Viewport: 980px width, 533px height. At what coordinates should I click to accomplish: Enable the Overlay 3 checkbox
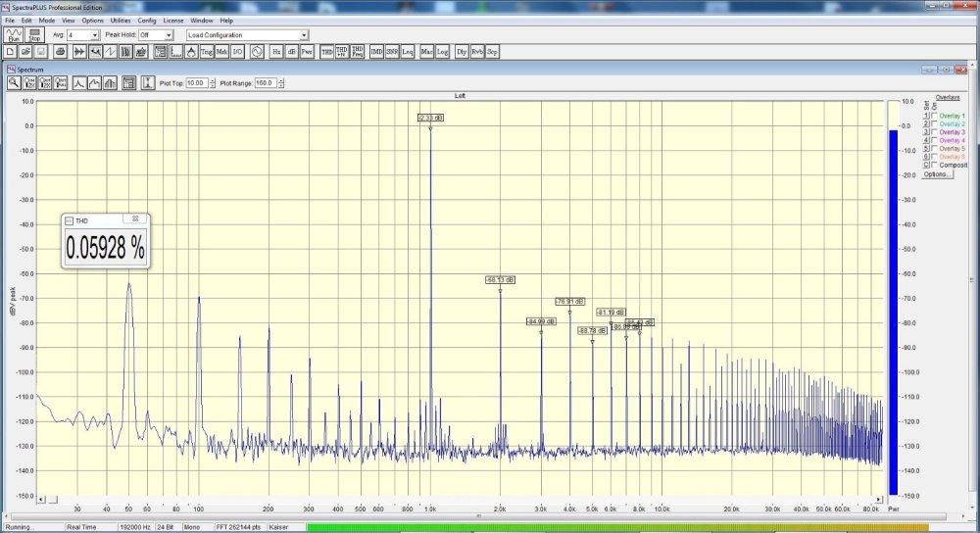click(x=933, y=132)
